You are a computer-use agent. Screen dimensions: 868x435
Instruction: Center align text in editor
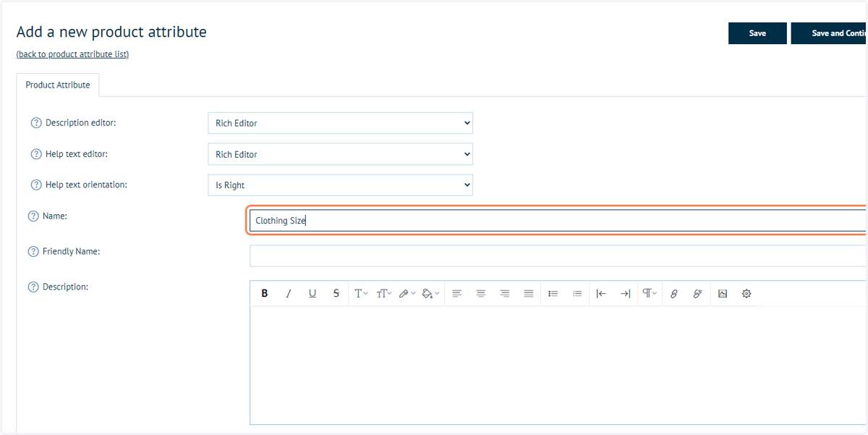pos(481,294)
